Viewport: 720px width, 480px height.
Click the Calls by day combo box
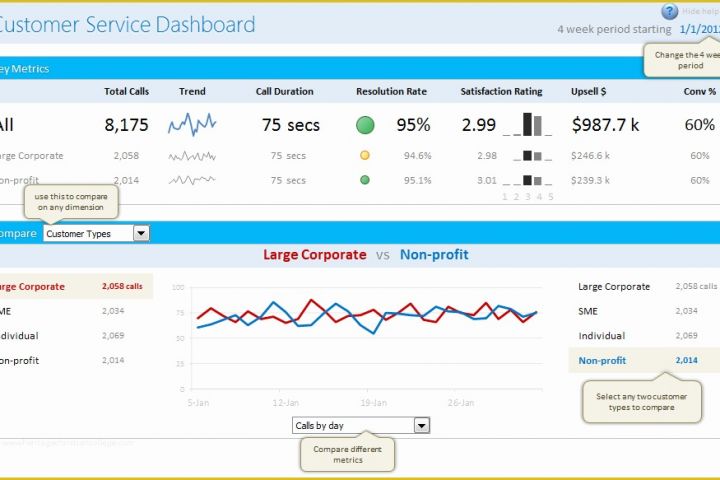361,426
